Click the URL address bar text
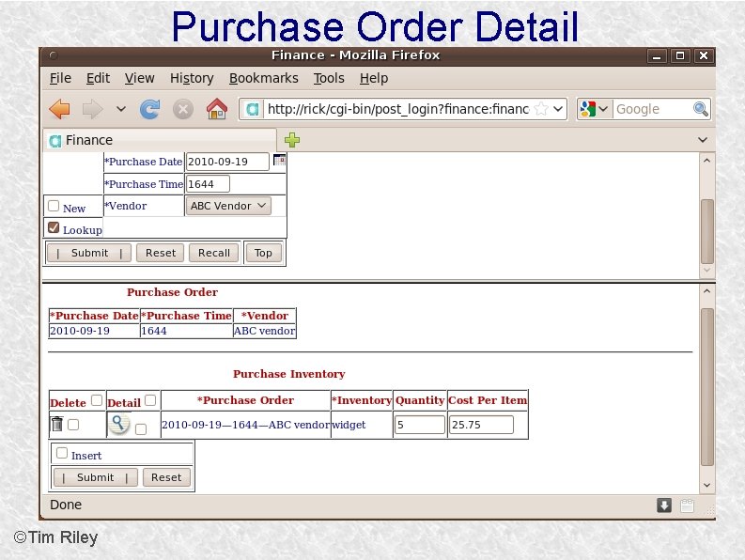 click(398, 109)
